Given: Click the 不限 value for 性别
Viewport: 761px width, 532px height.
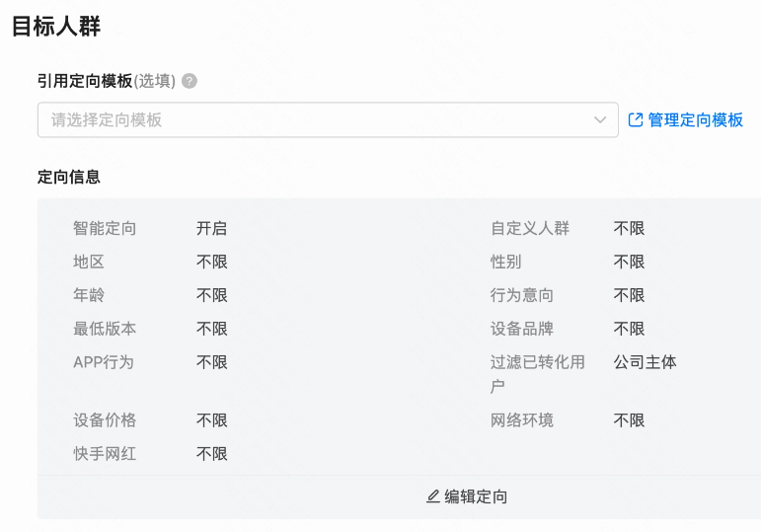Looking at the screenshot, I should point(629,262).
